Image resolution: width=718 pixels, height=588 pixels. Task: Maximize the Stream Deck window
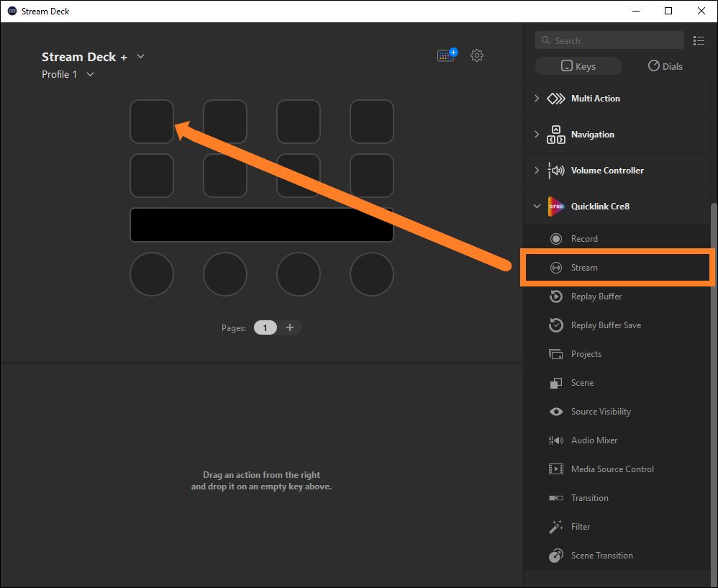click(668, 11)
